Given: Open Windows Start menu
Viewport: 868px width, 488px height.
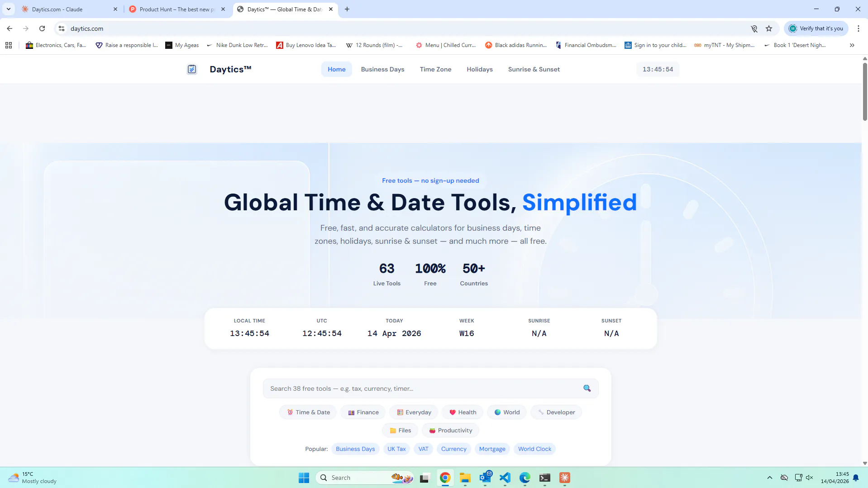Looking at the screenshot, I should pyautogui.click(x=304, y=478).
